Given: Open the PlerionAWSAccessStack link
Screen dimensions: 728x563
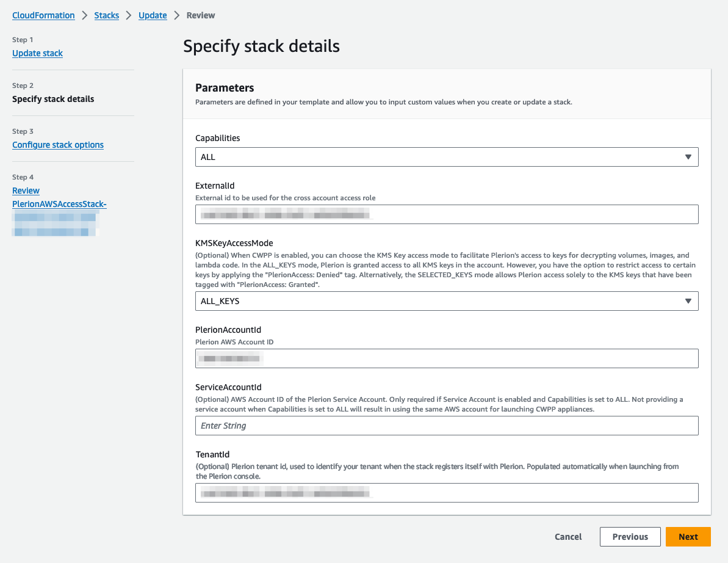Looking at the screenshot, I should coord(59,204).
